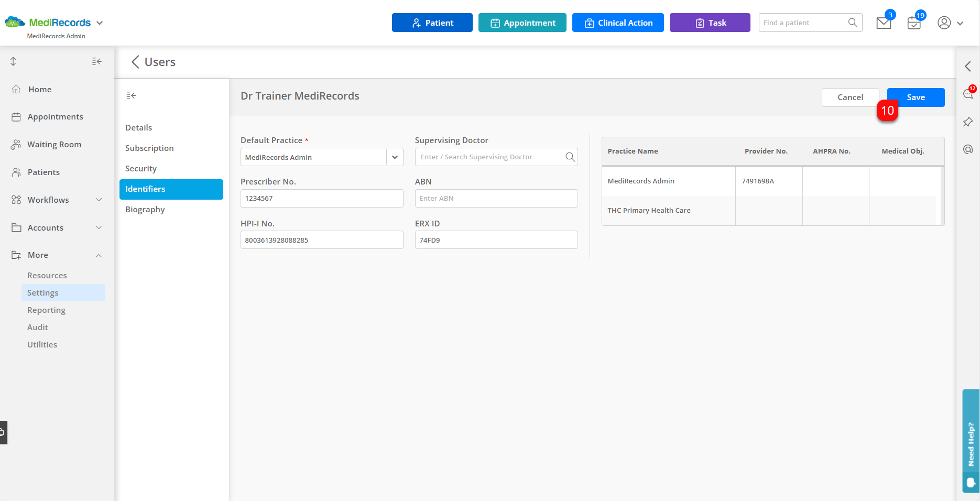
Task: Open Appointments in sidebar
Action: [x=55, y=117]
